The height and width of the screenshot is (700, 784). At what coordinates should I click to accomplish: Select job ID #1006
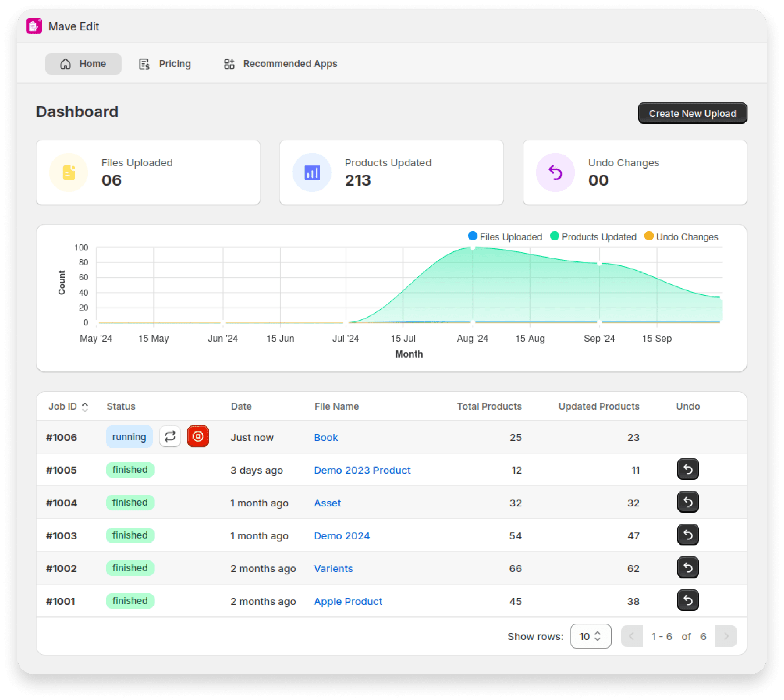(61, 437)
